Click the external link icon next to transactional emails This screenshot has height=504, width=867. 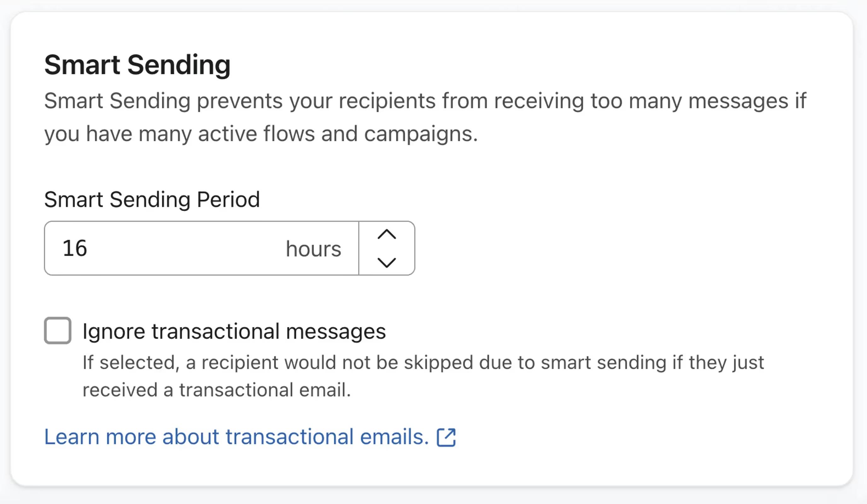(446, 437)
